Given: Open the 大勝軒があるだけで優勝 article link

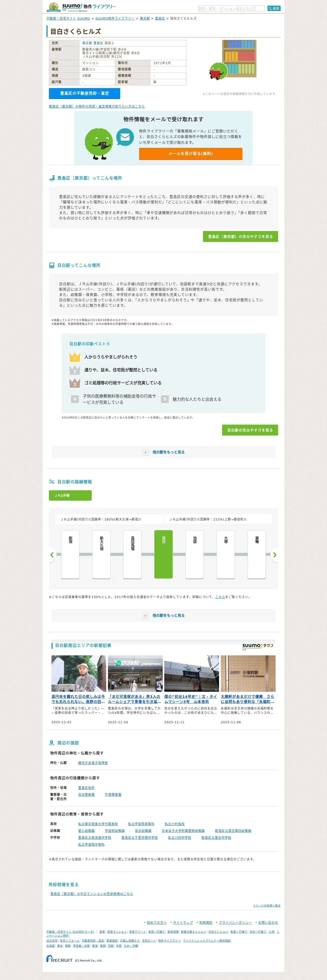Looking at the screenshot, I should [248, 699].
